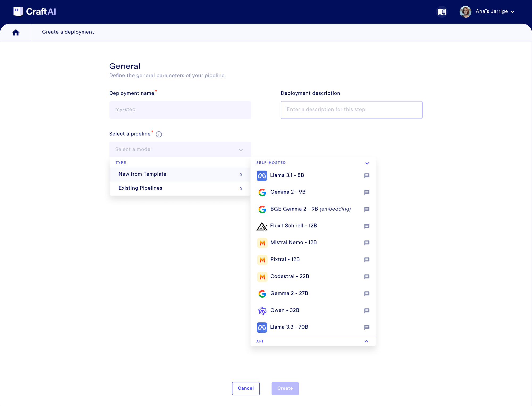Screen dimensions: 532x406
Task: Open chat icon for Gemma 2 - 9B
Action: [367, 192]
